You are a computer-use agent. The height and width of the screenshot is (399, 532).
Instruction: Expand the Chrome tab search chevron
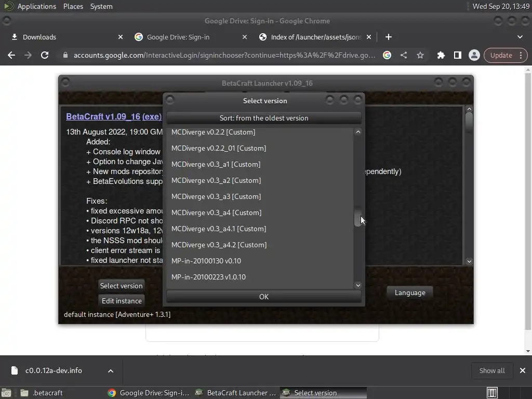pos(520,37)
